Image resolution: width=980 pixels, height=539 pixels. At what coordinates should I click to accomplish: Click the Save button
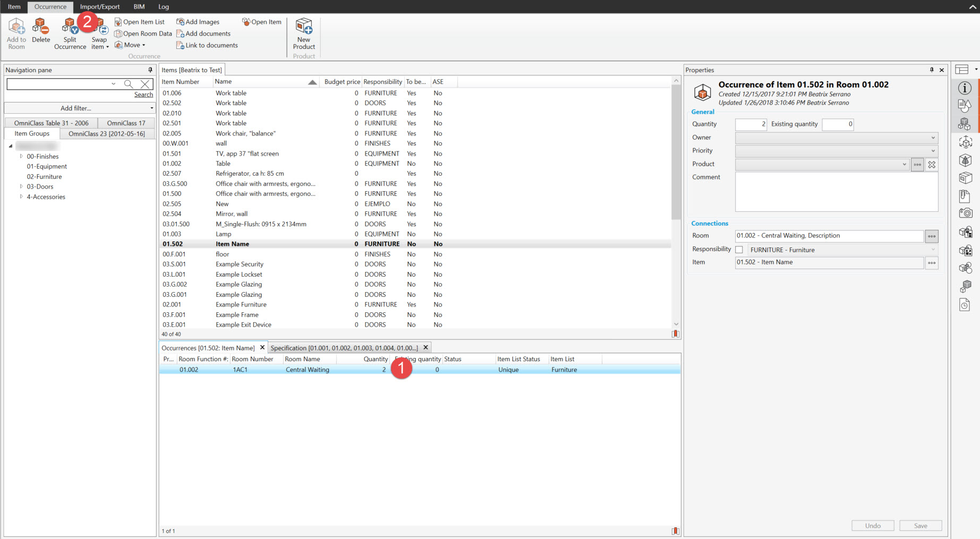[x=920, y=526]
